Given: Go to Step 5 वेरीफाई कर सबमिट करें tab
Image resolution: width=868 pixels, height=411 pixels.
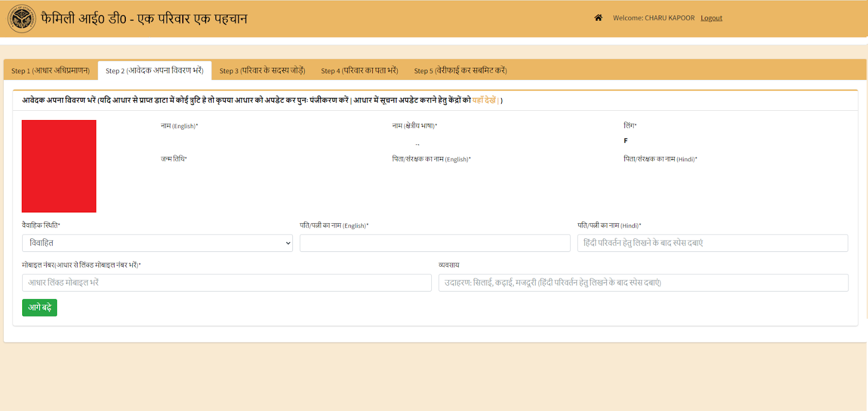Looking at the screenshot, I should pos(460,71).
